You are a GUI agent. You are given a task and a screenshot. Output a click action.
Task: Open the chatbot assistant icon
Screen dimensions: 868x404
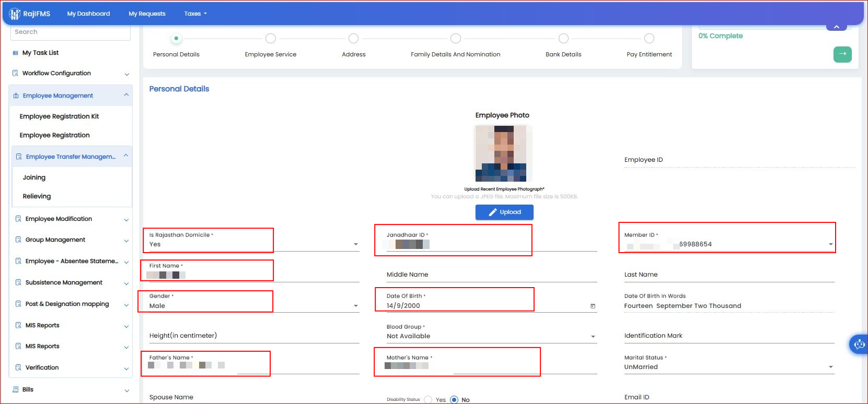pos(859,344)
